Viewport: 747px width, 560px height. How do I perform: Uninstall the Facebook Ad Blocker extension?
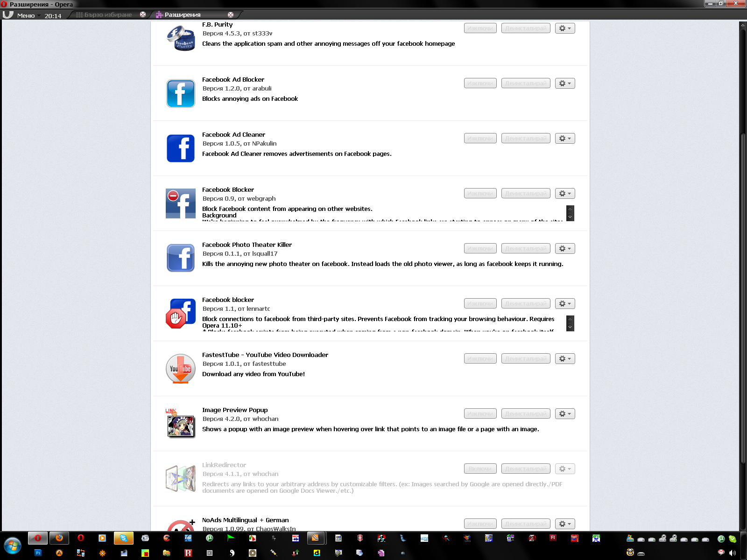[526, 84]
